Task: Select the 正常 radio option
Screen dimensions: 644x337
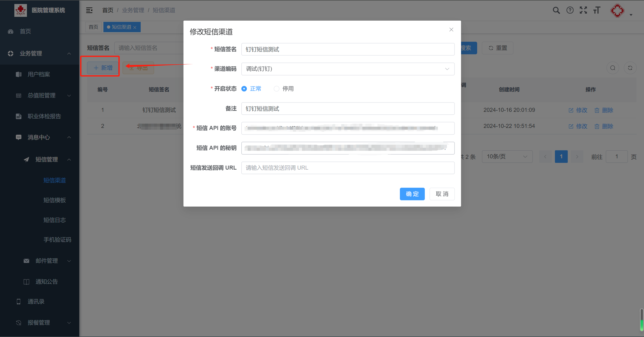Action: [x=244, y=89]
